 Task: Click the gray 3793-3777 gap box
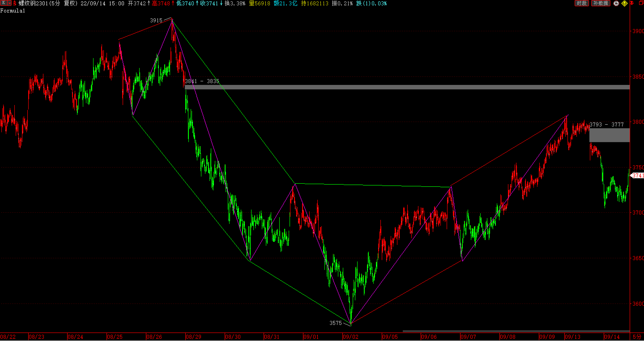click(x=610, y=135)
